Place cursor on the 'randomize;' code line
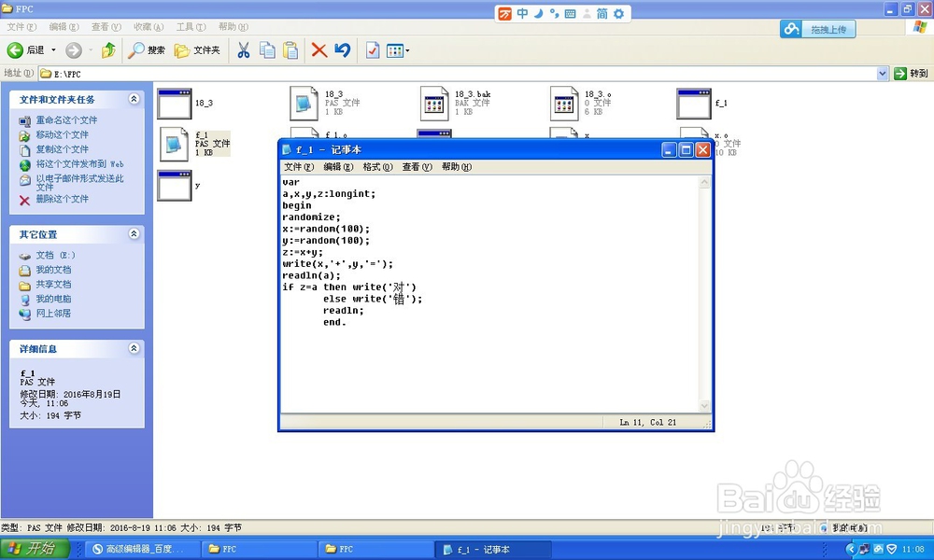This screenshot has height=560, width=934. click(311, 217)
